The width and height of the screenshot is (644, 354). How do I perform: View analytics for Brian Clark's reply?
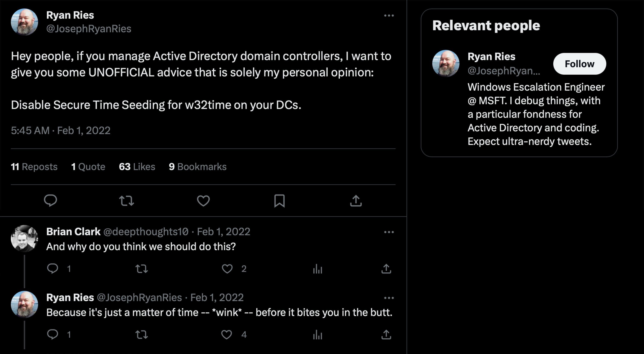[x=317, y=269]
